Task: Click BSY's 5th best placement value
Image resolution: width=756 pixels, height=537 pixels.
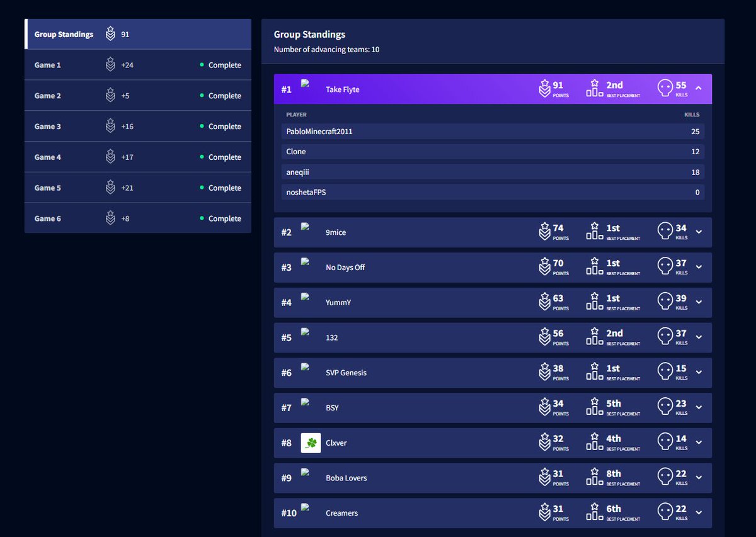Action: [x=614, y=404]
